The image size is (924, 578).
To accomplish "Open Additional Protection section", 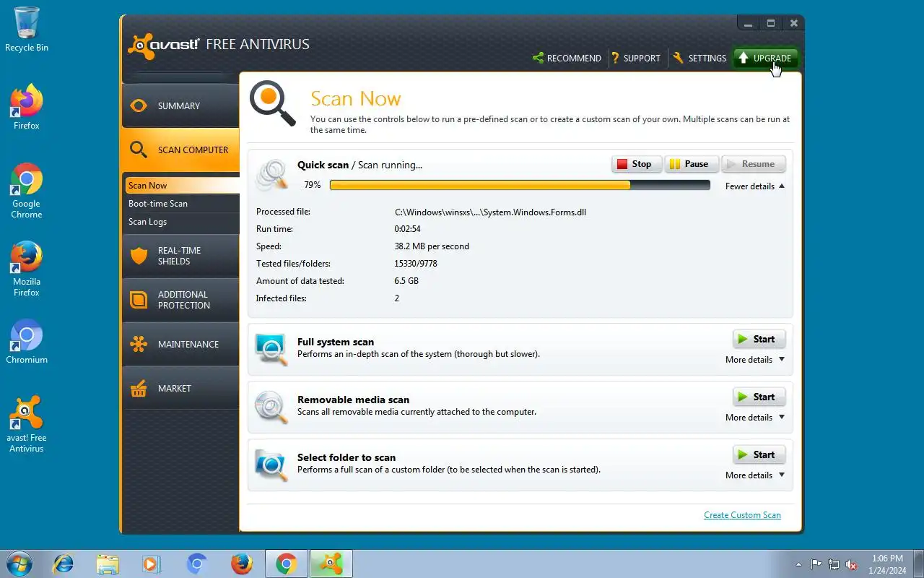I will 180,300.
